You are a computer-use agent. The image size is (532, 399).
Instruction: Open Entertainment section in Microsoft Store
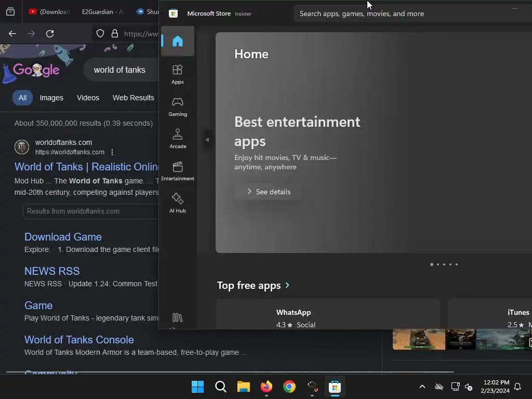tap(178, 171)
